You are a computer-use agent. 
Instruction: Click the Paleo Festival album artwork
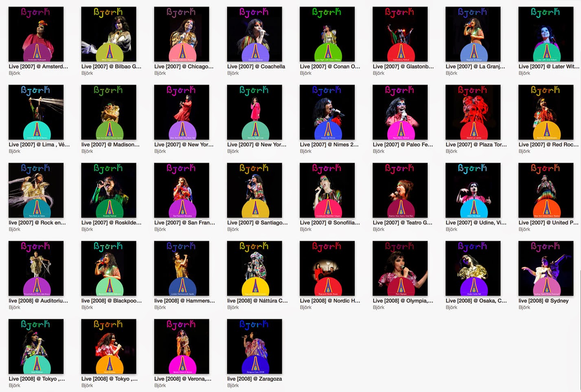click(x=400, y=112)
